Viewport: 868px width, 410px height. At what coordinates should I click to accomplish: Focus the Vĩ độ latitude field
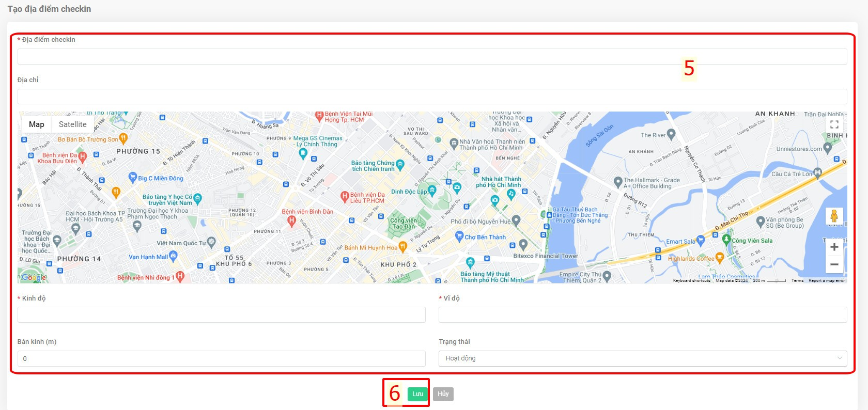coord(643,315)
